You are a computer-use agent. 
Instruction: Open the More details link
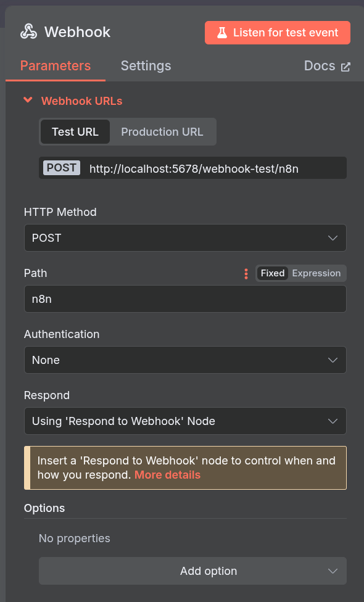[x=167, y=475]
